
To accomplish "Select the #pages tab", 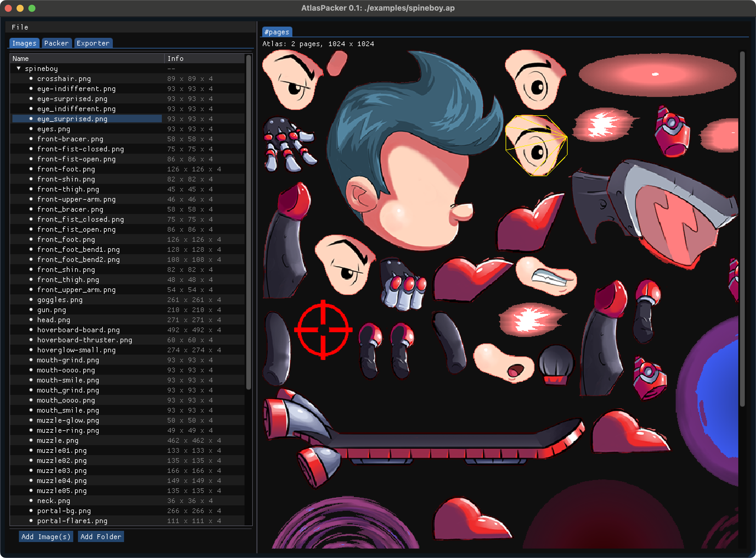I will click(277, 32).
